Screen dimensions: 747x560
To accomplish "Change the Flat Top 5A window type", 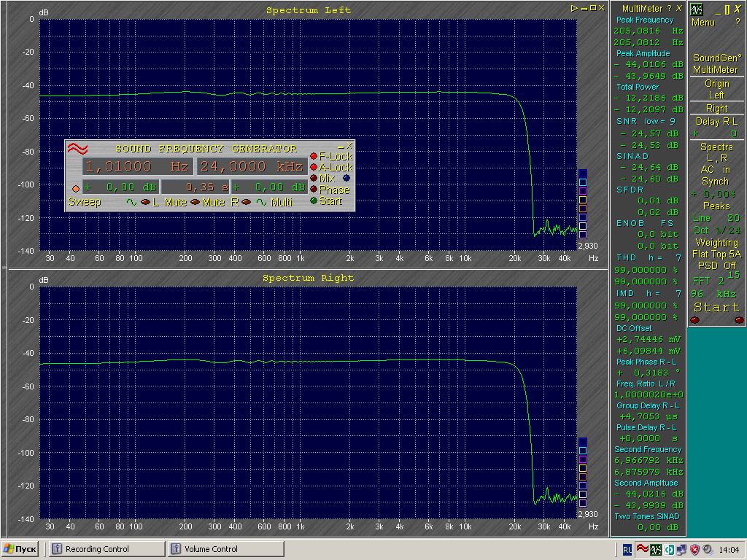I will pos(716,254).
